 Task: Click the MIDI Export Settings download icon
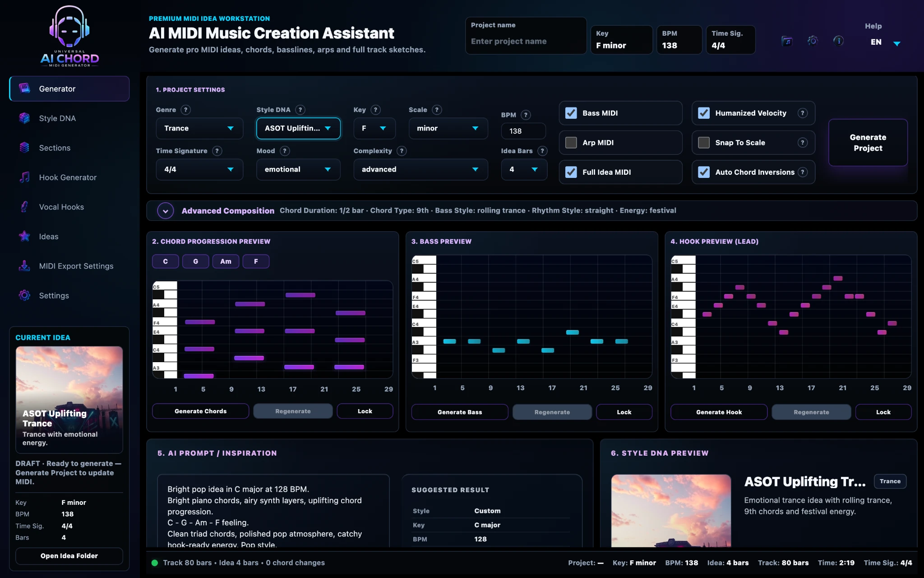point(24,266)
